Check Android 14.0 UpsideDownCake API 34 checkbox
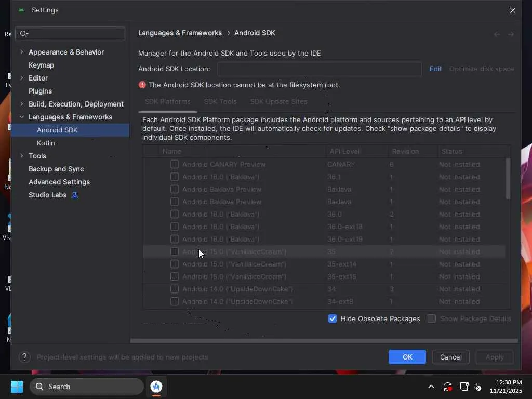 (175, 289)
